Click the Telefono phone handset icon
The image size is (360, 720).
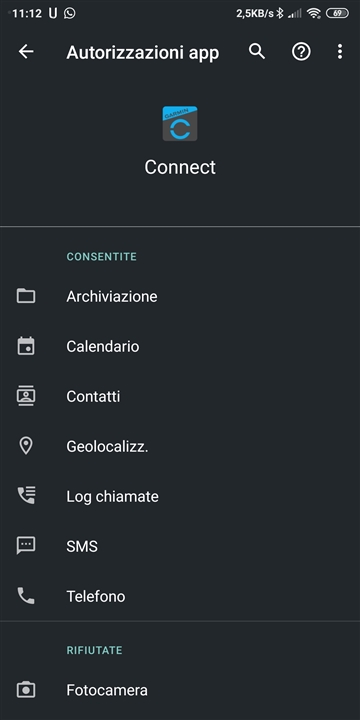26,596
